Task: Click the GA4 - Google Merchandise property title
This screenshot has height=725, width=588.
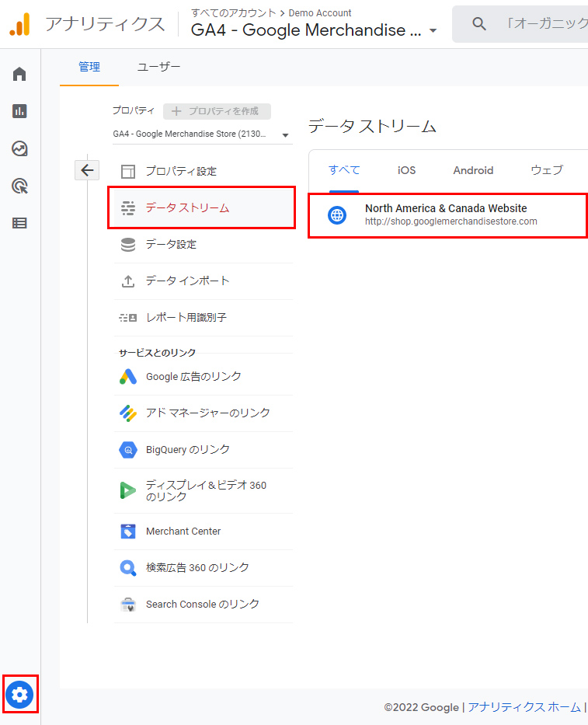Action: pyautogui.click(x=306, y=30)
